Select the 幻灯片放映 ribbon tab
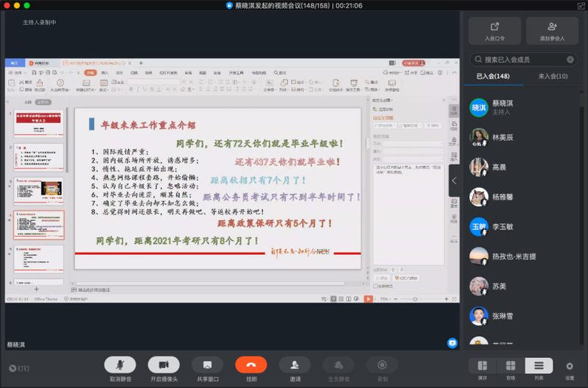 click(x=169, y=73)
